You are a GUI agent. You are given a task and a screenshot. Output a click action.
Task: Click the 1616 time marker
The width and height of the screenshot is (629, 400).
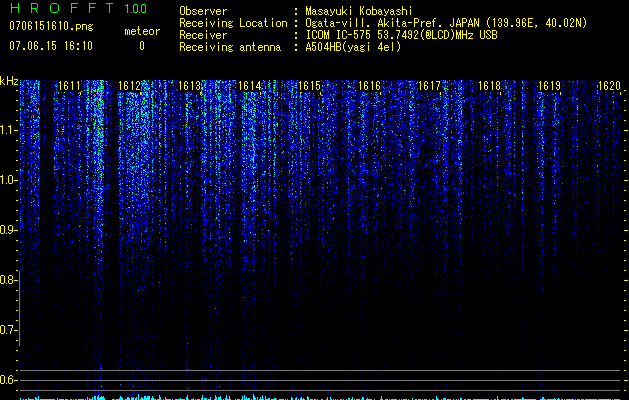click(x=369, y=86)
